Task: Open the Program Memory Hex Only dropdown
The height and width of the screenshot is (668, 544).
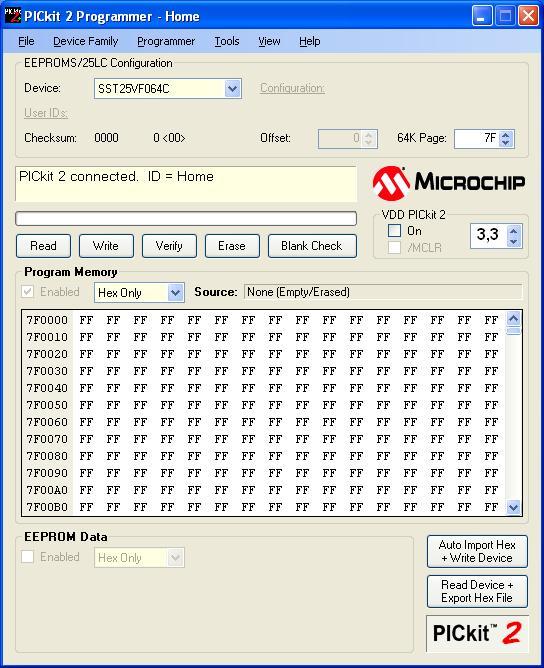Action: pos(176,293)
